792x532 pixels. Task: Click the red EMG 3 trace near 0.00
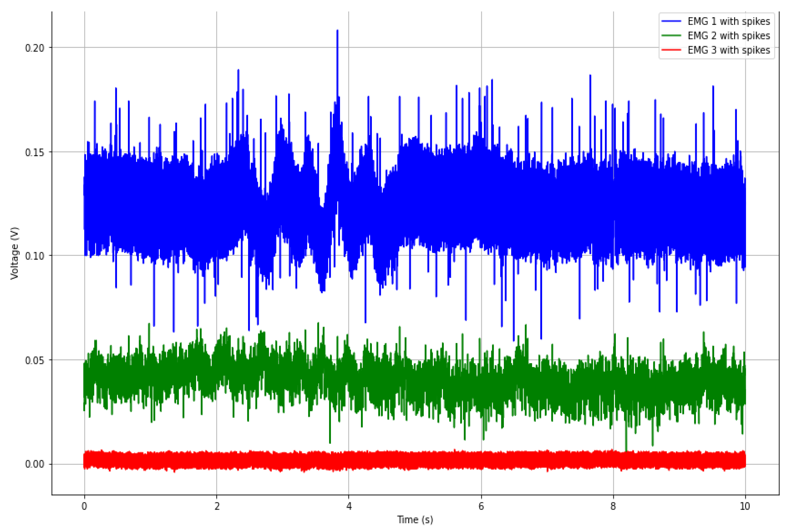[x=407, y=460]
